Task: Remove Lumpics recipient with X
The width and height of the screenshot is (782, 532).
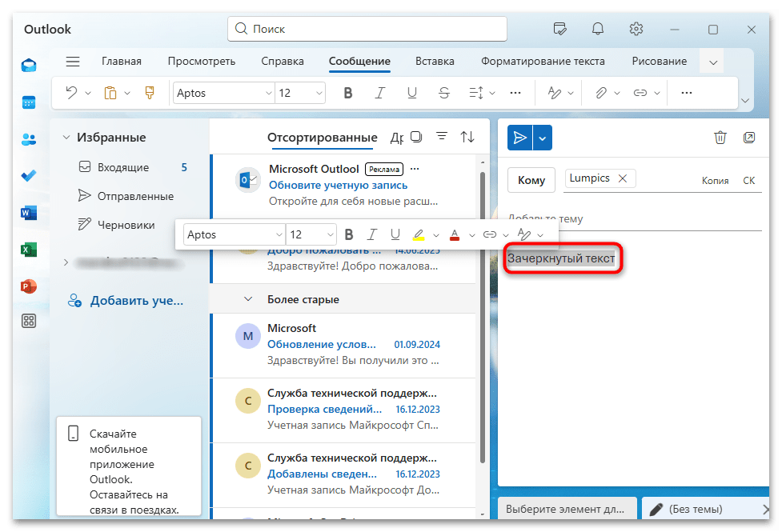Action: pyautogui.click(x=623, y=178)
